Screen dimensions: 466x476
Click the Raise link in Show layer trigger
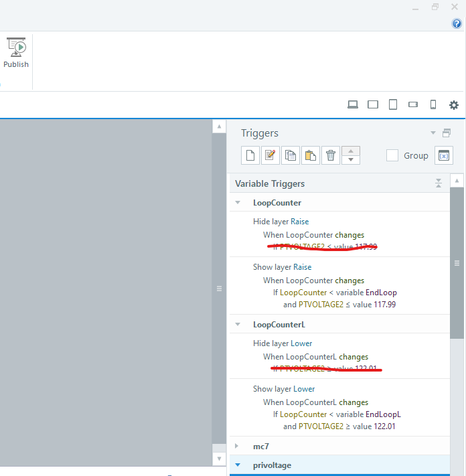coord(303,267)
